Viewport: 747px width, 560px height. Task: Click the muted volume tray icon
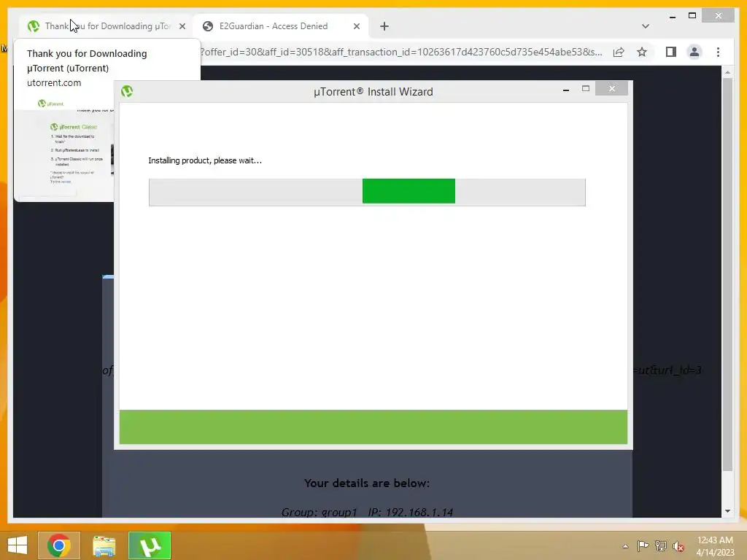pyautogui.click(x=678, y=546)
